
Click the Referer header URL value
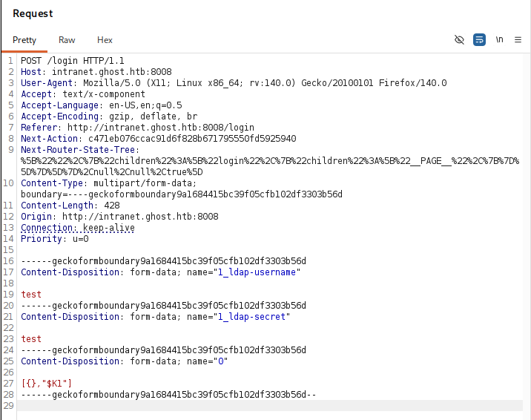click(161, 128)
